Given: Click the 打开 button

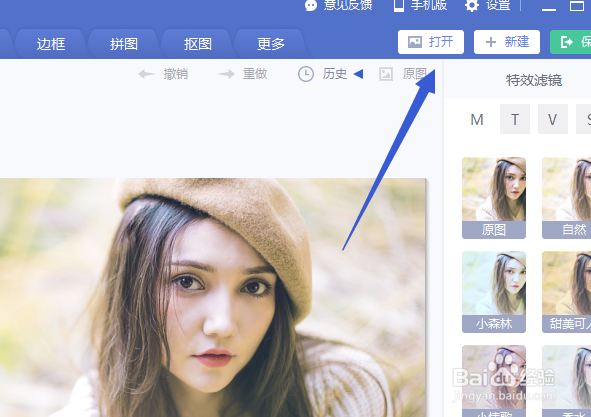Looking at the screenshot, I should coord(431,42).
